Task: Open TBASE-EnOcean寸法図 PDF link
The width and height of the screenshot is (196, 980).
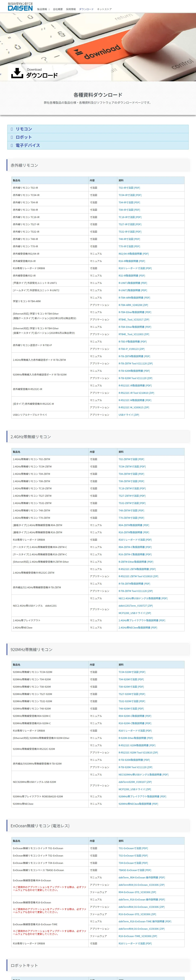Action: 135,870
